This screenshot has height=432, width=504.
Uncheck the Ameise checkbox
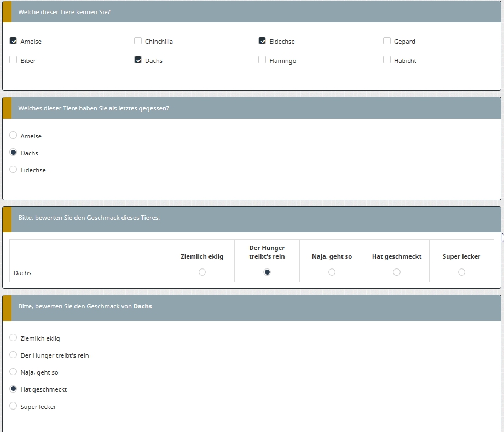coord(14,41)
